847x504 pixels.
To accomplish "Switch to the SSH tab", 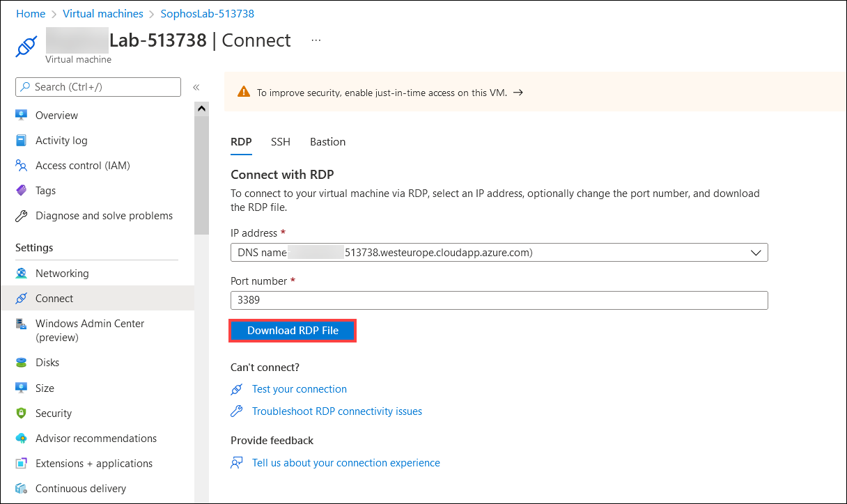I will pyautogui.click(x=281, y=142).
